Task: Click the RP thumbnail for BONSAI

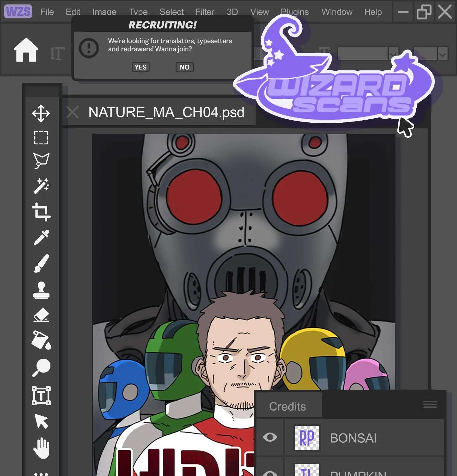Action: (x=307, y=438)
